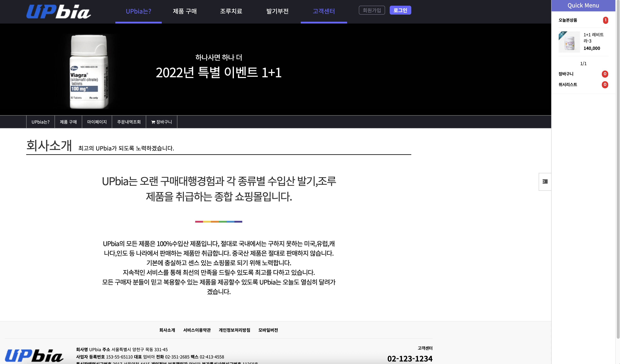The height and width of the screenshot is (364, 620).
Task: Click the wishlist count badge beside 위시리스트
Action: tap(605, 85)
